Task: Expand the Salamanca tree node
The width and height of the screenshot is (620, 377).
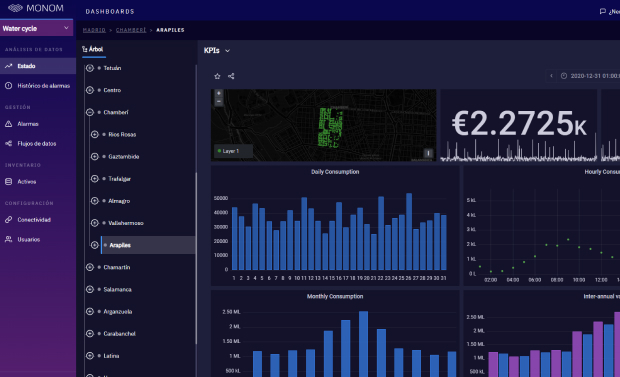Action: [x=90, y=290]
